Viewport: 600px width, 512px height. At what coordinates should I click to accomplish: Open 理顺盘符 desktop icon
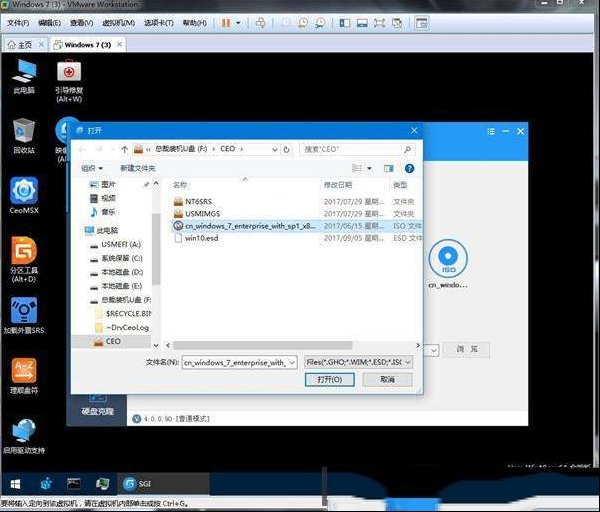coord(24,376)
